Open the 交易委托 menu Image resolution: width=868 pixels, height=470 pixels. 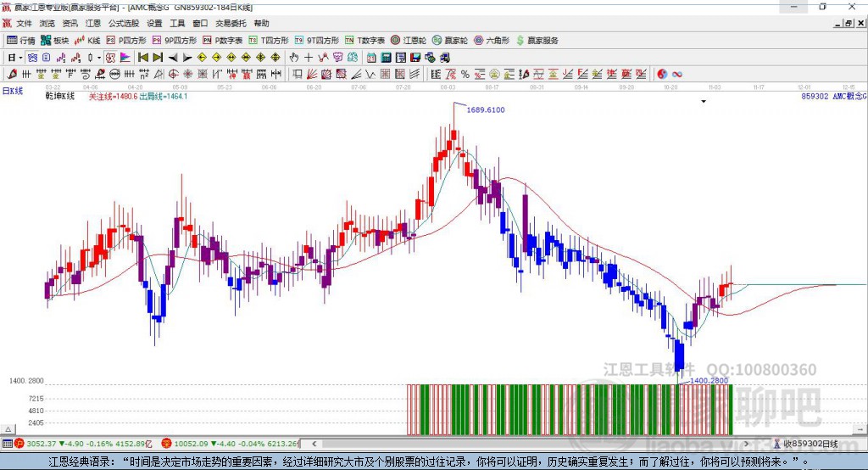coord(231,23)
